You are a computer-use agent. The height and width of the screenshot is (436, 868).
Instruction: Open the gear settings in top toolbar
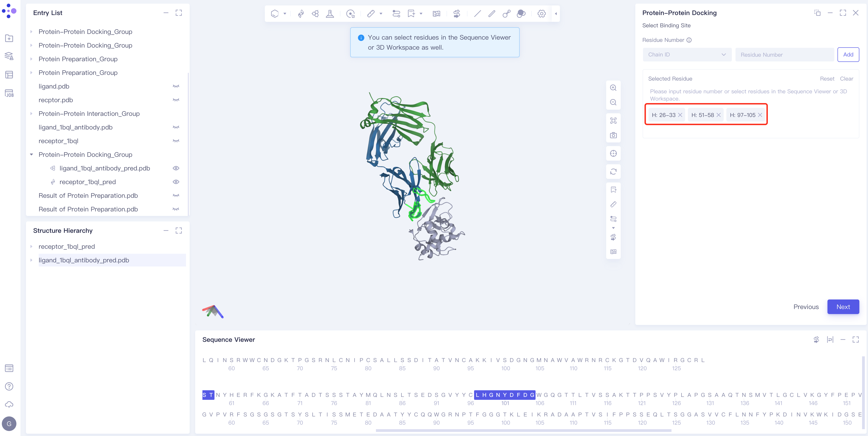[541, 13]
